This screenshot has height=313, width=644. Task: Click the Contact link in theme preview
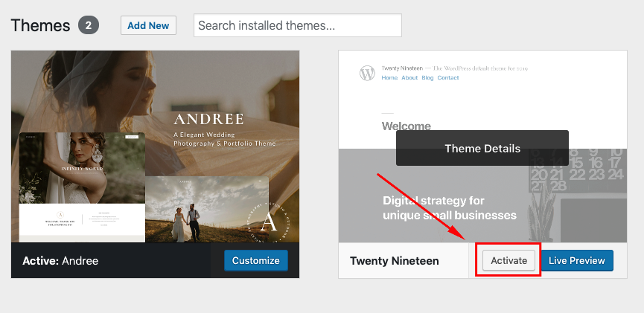[448, 77]
